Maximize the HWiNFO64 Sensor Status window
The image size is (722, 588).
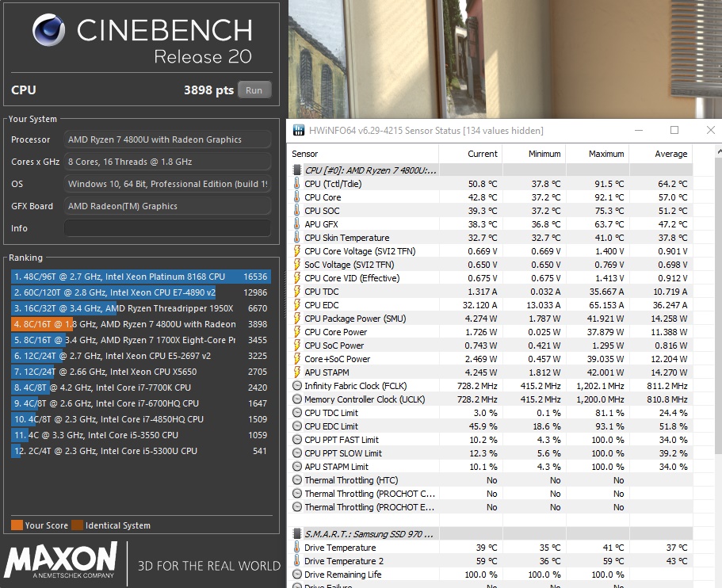674,130
